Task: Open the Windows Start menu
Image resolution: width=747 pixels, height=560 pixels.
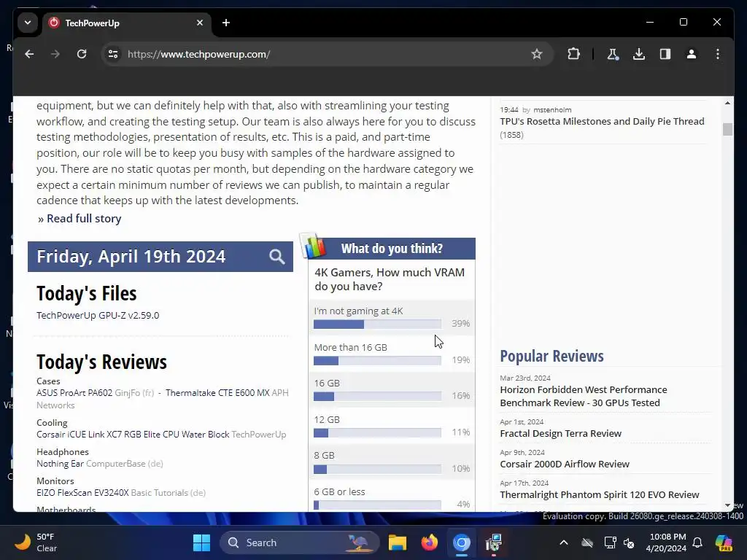Action: pyautogui.click(x=201, y=542)
